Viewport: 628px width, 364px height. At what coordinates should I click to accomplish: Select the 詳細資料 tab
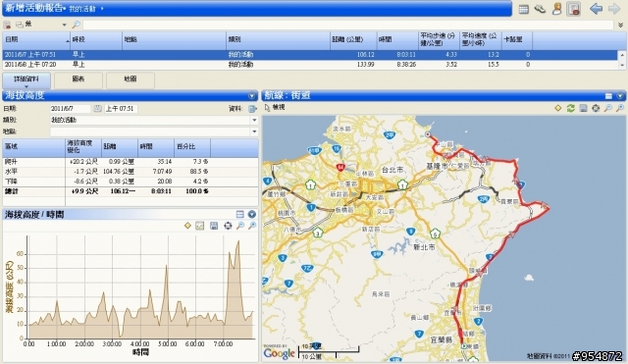pyautogui.click(x=26, y=79)
